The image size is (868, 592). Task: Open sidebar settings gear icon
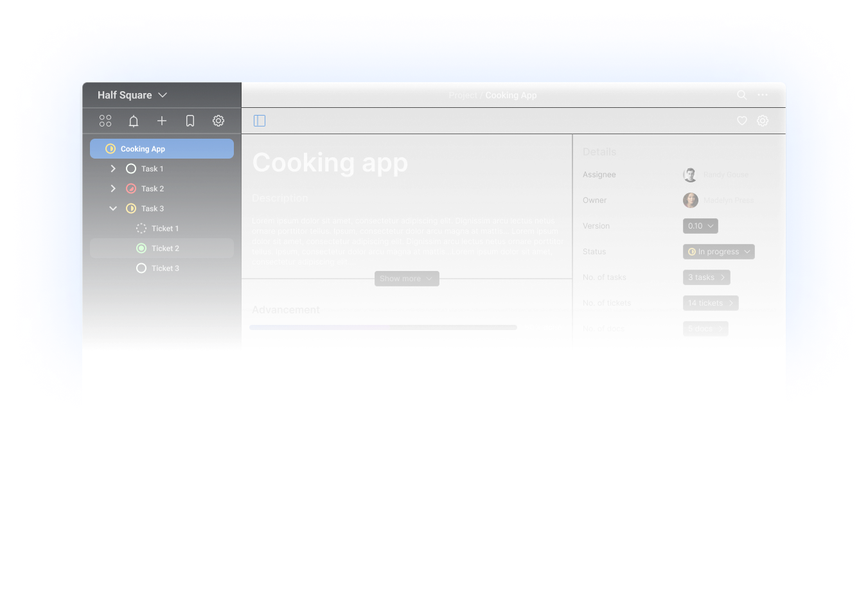pos(218,121)
